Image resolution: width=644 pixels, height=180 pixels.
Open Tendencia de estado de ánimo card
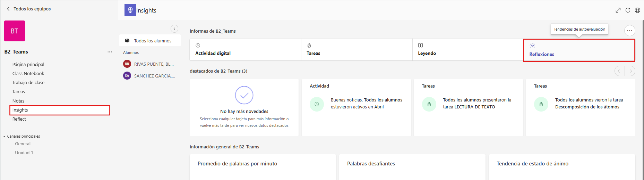[x=562, y=167]
